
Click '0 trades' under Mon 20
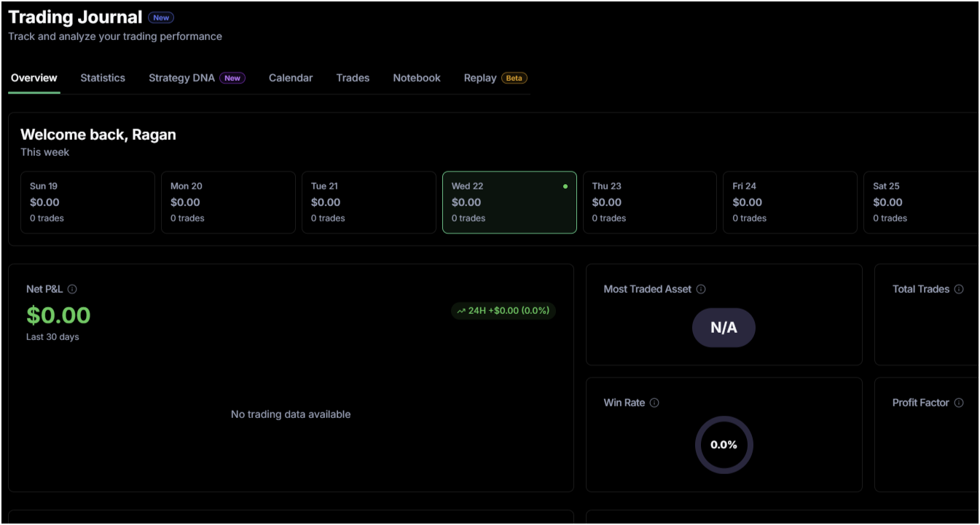(187, 218)
